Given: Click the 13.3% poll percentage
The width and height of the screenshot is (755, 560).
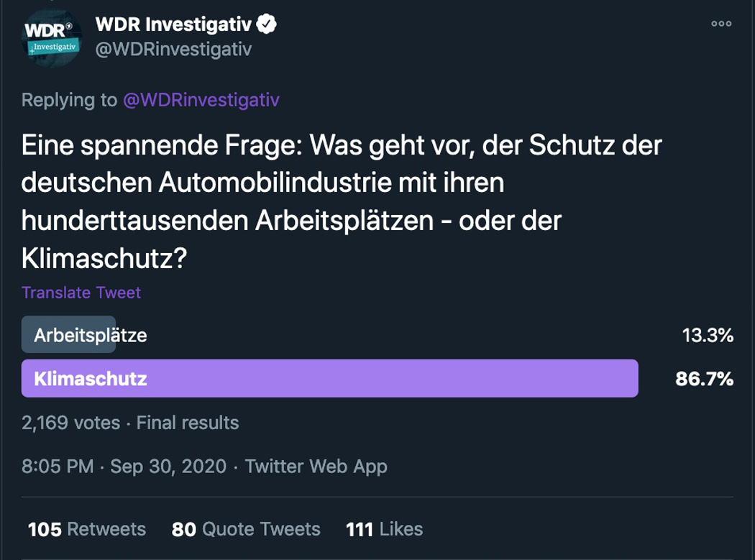Looking at the screenshot, I should tap(708, 335).
